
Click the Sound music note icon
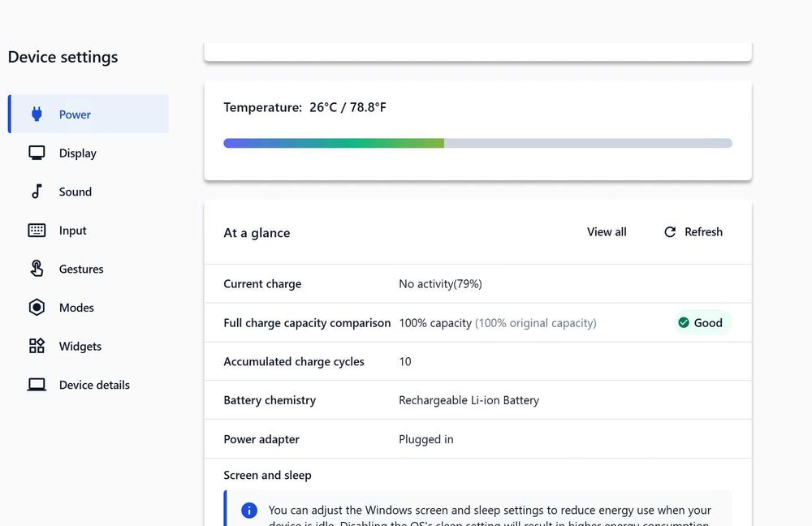coord(37,192)
